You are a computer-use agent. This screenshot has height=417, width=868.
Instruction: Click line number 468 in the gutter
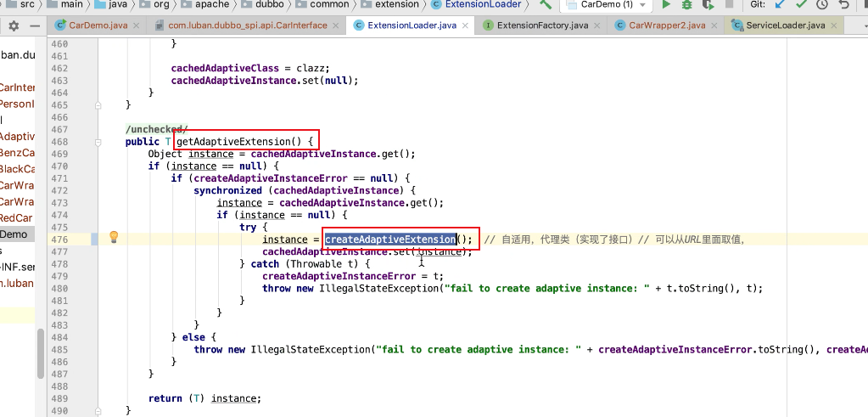59,142
